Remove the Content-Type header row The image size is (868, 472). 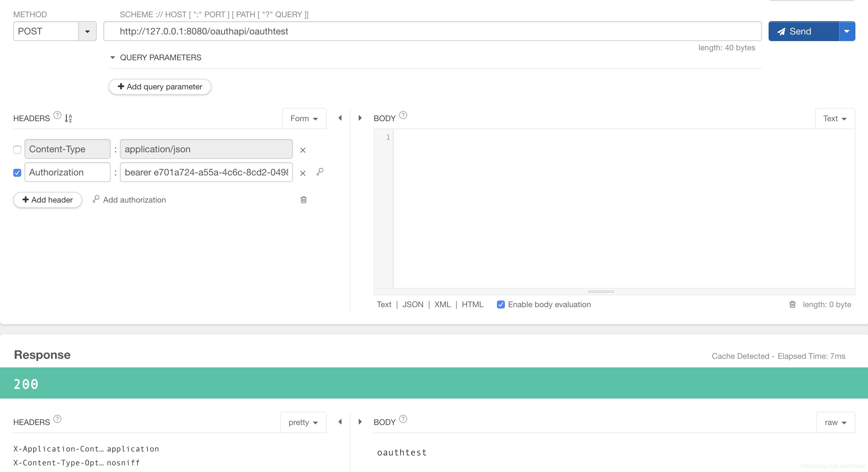coord(302,150)
